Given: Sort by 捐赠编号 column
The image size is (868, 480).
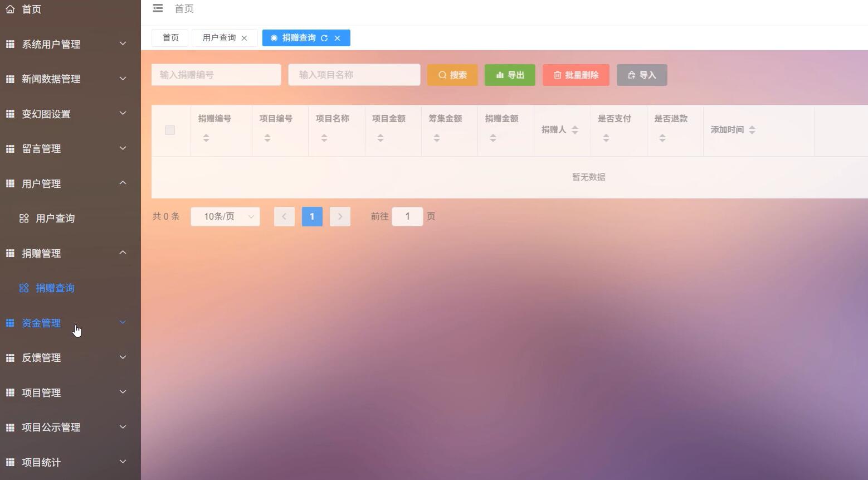Looking at the screenshot, I should [206, 138].
